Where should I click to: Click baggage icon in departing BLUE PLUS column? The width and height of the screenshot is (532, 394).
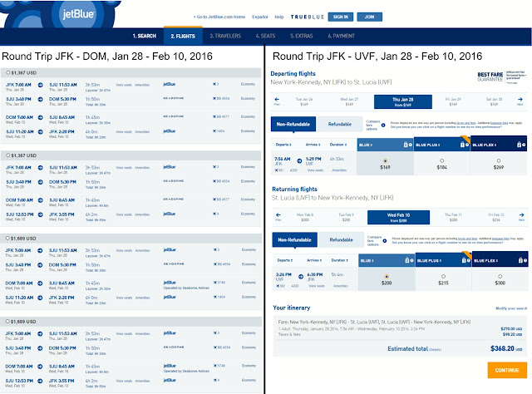click(462, 145)
